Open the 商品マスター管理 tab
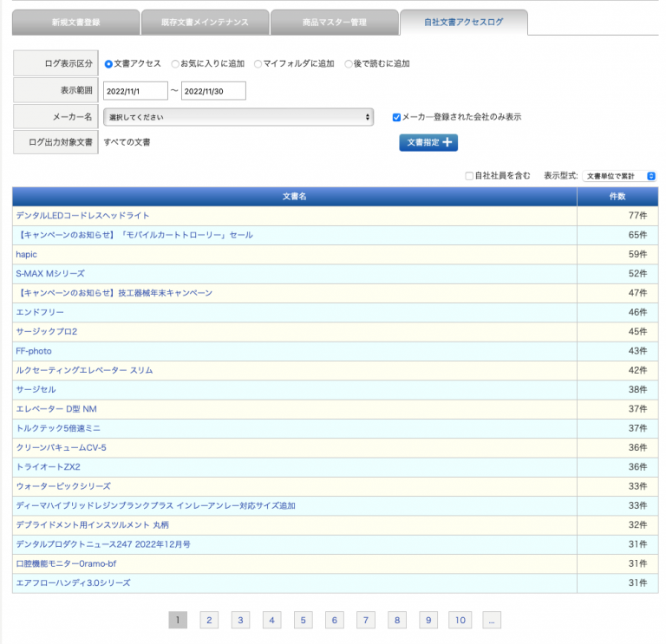Screen dimensions: 666x644 pyautogui.click(x=335, y=22)
